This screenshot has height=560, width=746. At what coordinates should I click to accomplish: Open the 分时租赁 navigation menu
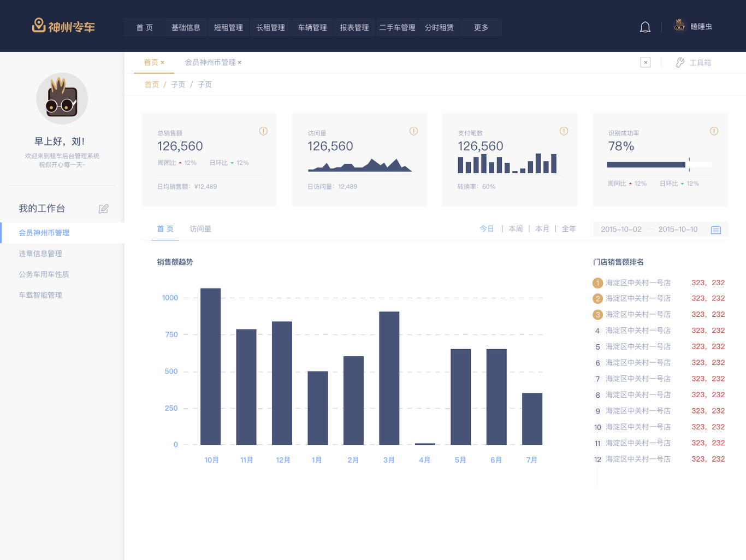click(x=439, y=27)
